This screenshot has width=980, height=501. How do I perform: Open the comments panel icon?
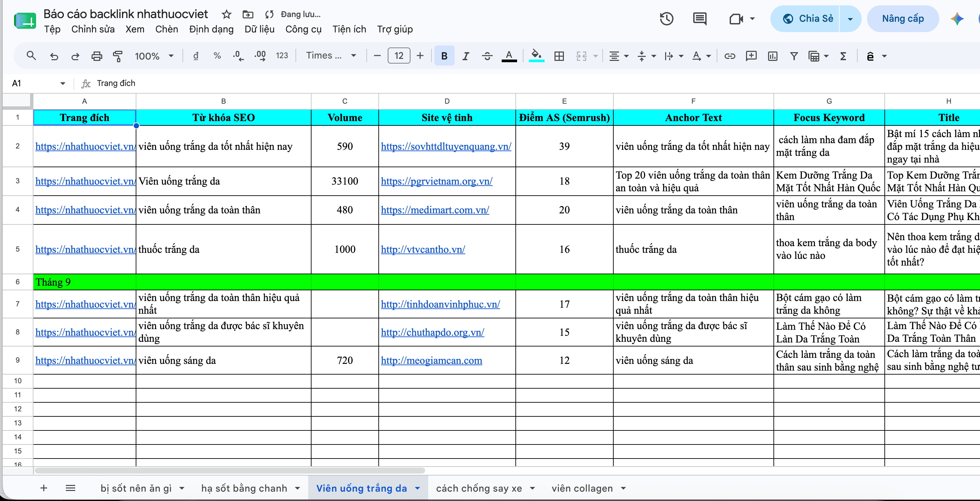coord(699,19)
